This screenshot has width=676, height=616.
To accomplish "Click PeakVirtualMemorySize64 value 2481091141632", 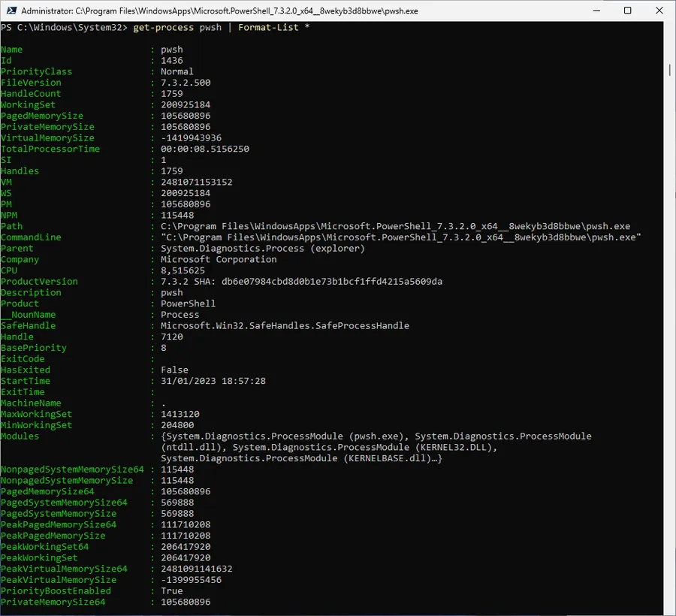I will point(197,569).
